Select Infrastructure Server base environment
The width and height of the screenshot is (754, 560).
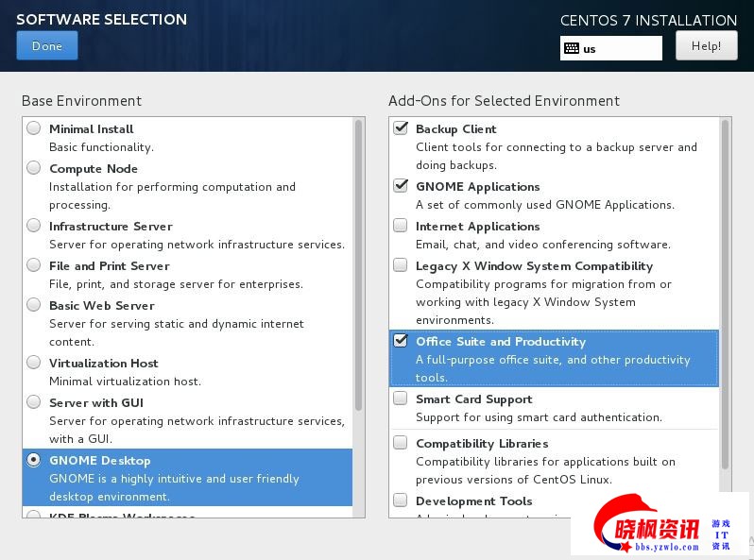tap(34, 226)
